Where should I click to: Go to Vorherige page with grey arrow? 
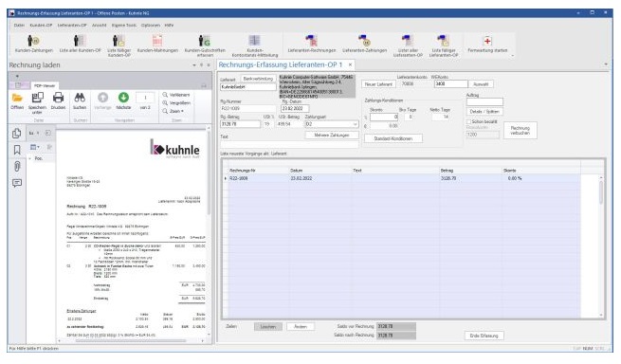pyautogui.click(x=102, y=101)
